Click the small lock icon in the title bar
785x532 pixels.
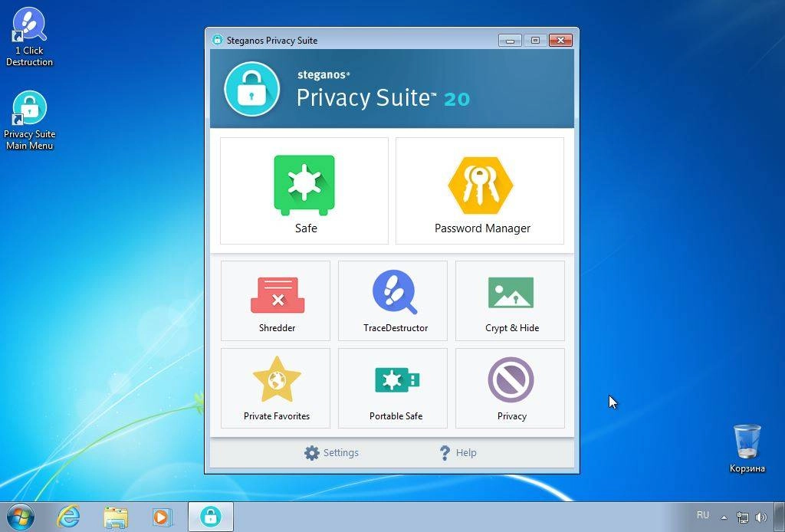[217, 40]
